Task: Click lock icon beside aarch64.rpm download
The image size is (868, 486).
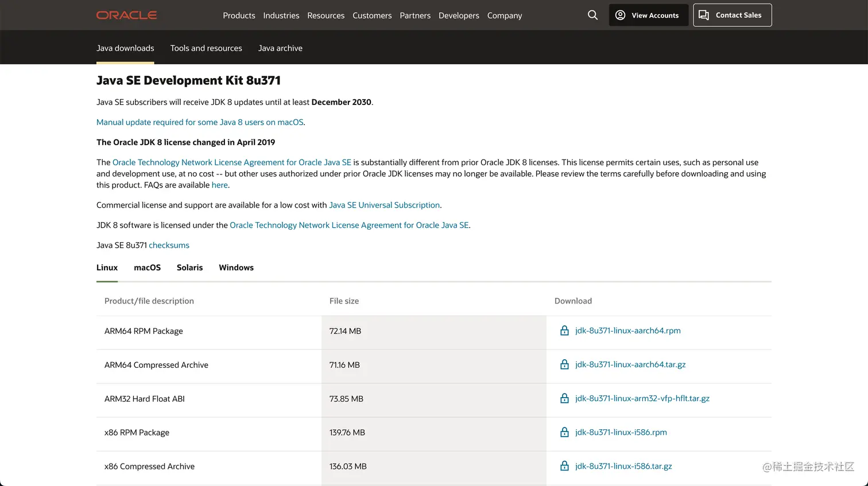Action: (x=564, y=331)
